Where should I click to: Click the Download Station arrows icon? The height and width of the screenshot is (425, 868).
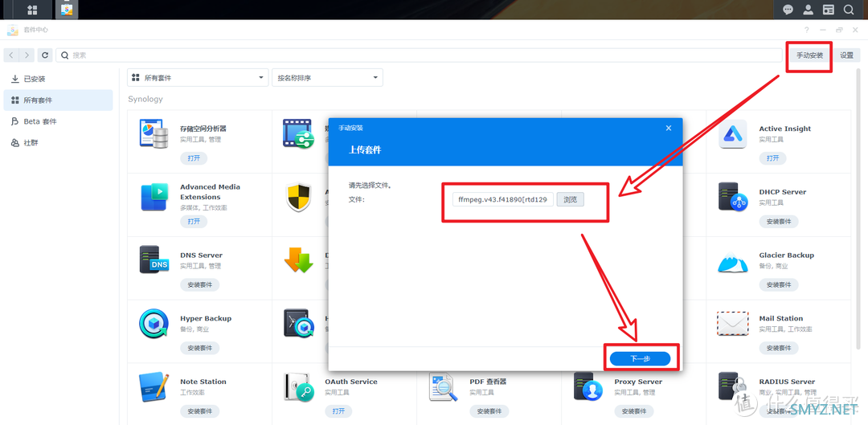[x=299, y=260]
